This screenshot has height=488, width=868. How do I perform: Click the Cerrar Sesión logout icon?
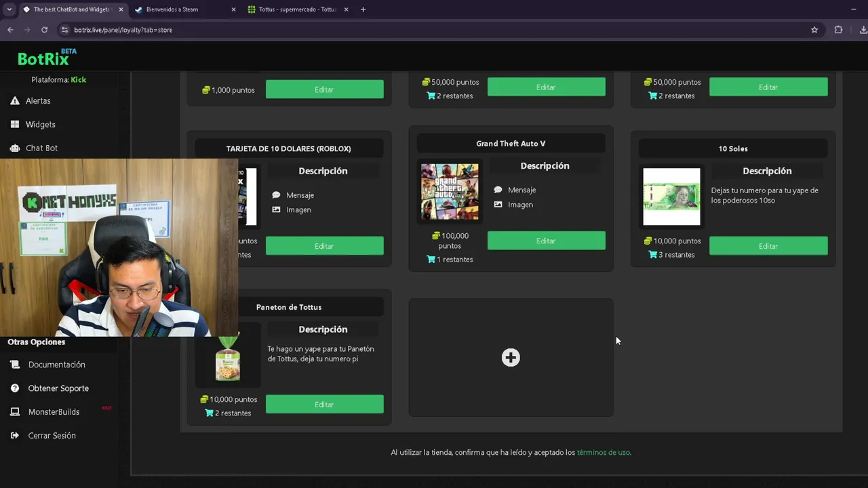point(15,436)
